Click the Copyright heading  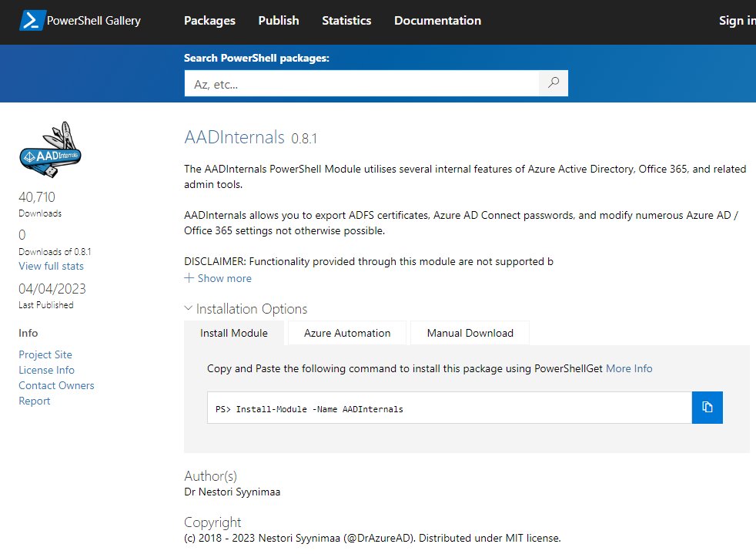point(212,522)
